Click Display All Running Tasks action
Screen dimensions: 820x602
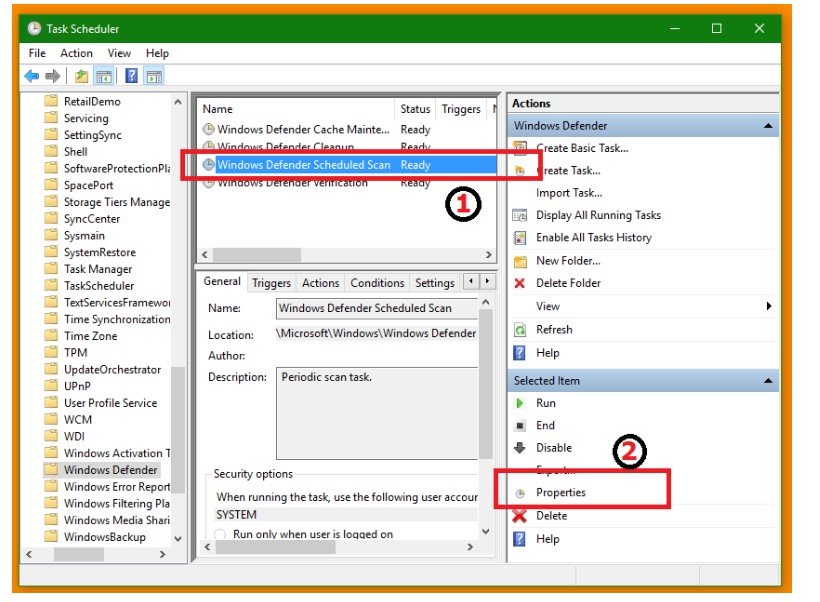598,215
